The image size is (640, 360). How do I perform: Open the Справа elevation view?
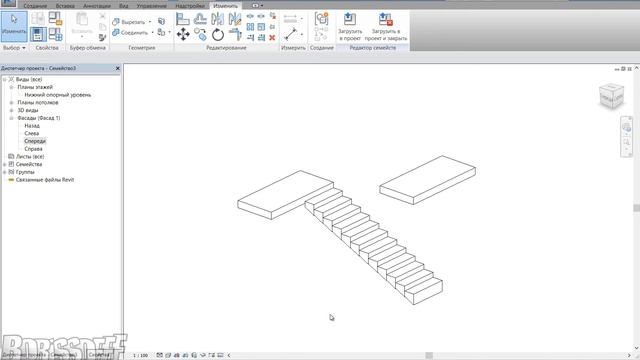click(x=33, y=149)
